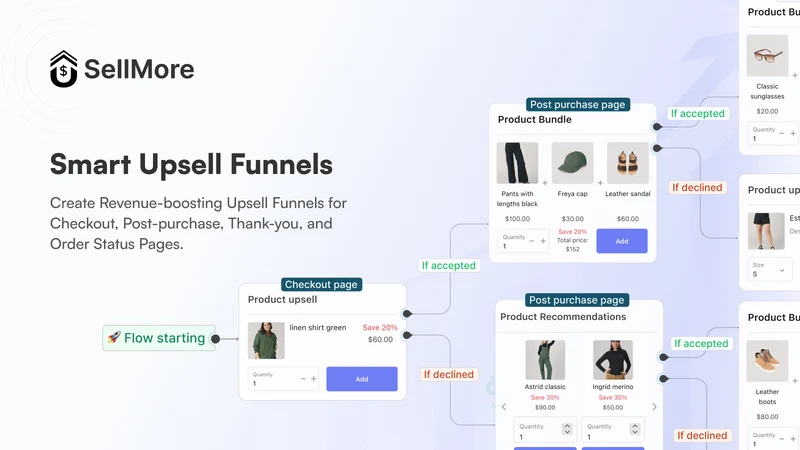Click the $50.00 price under Ingrid merino
This screenshot has height=450, width=800.
click(x=613, y=407)
